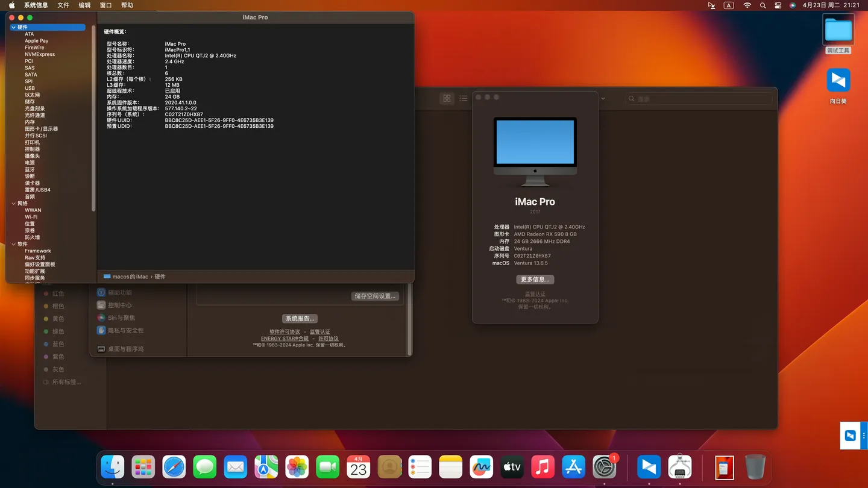This screenshot has height=488, width=868.
Task: Select the 蓝色 tag color
Action: [x=57, y=343]
